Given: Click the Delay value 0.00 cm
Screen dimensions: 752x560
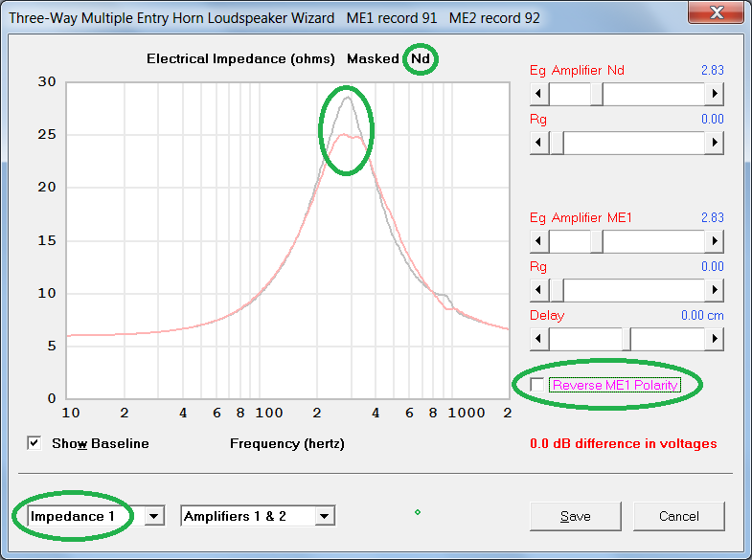Looking at the screenshot, I should click(702, 315).
